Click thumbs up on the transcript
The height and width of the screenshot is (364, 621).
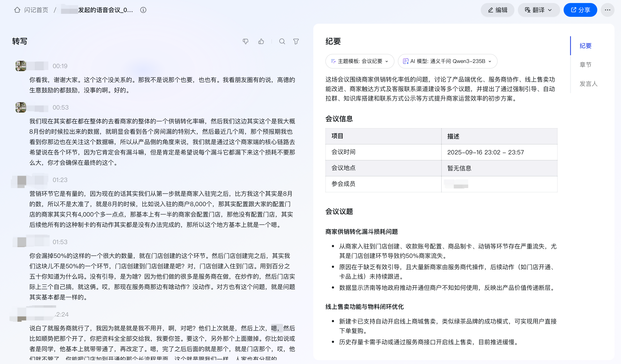(261, 41)
